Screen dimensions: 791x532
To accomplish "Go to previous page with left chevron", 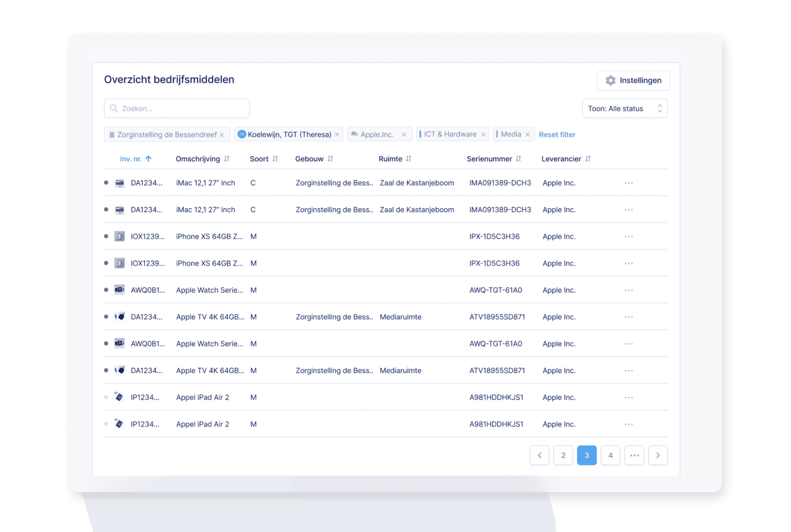I will (539, 455).
